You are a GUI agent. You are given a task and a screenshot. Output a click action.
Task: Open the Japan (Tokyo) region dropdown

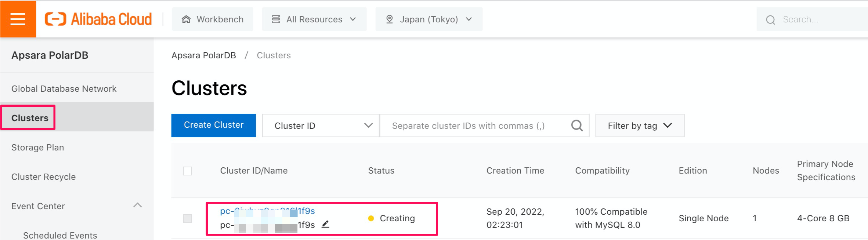click(x=429, y=19)
